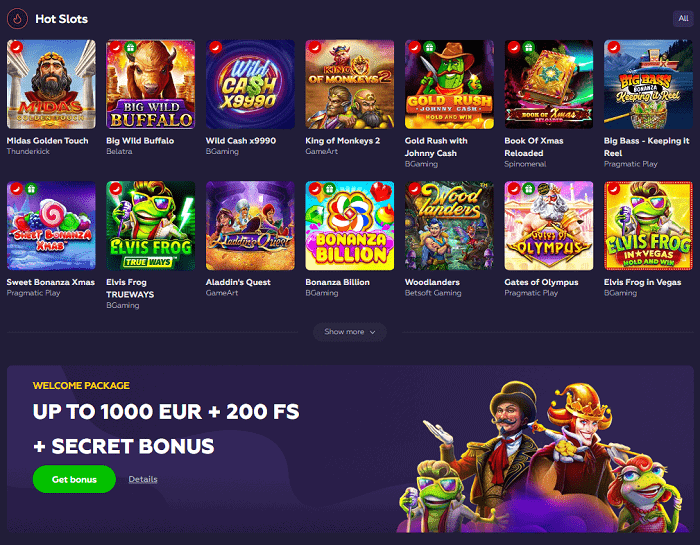Open the Aladdin's Quest game tile
The height and width of the screenshot is (545, 700).
250,225
